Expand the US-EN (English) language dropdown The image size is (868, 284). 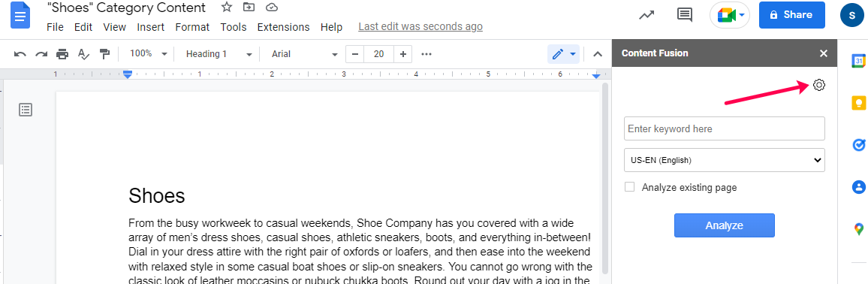pyautogui.click(x=725, y=160)
